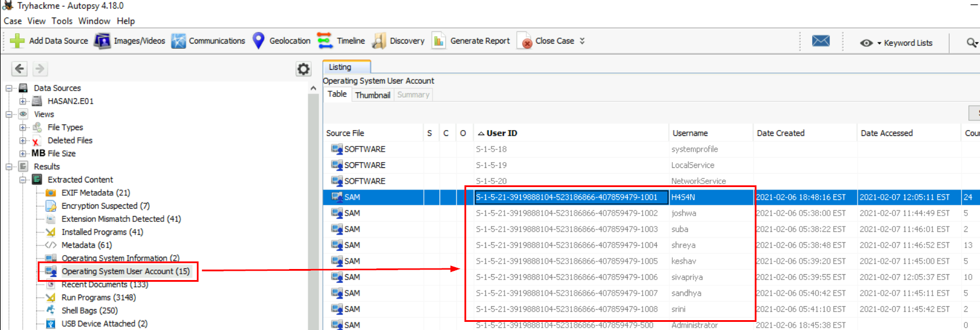Open tree view gear settings

point(303,69)
